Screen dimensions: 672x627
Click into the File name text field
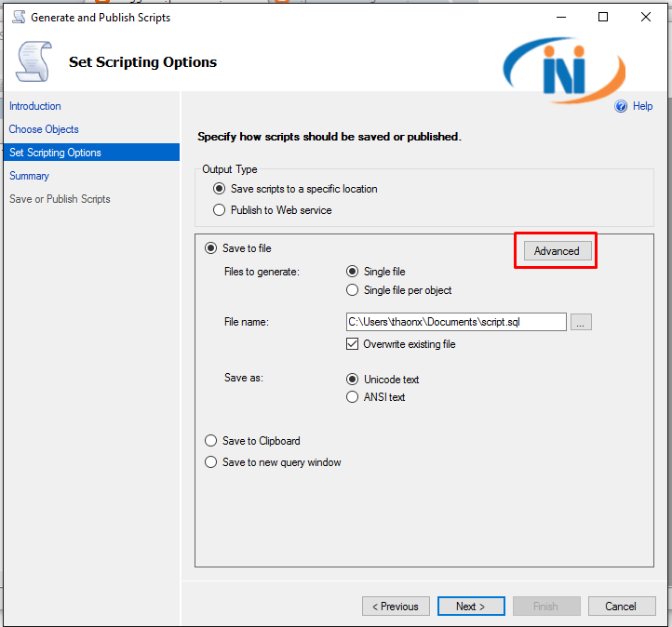(456, 322)
